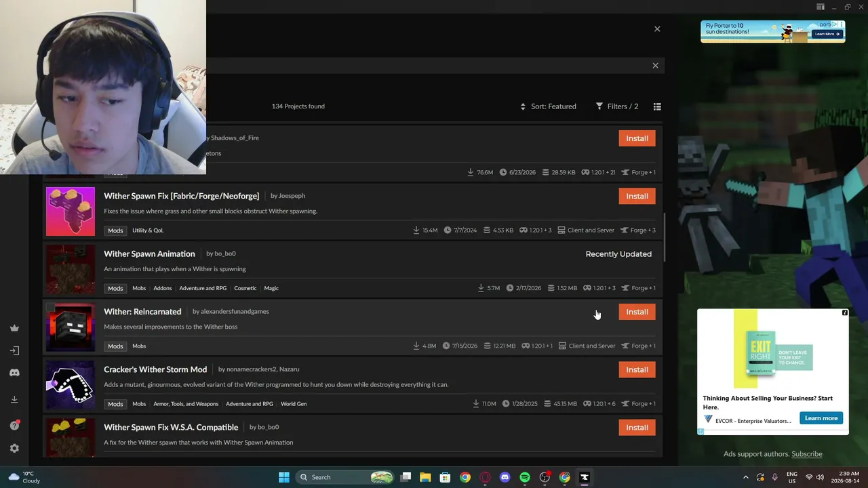
Task: Click the panel layout icon in the title bar
Action: click(x=821, y=7)
